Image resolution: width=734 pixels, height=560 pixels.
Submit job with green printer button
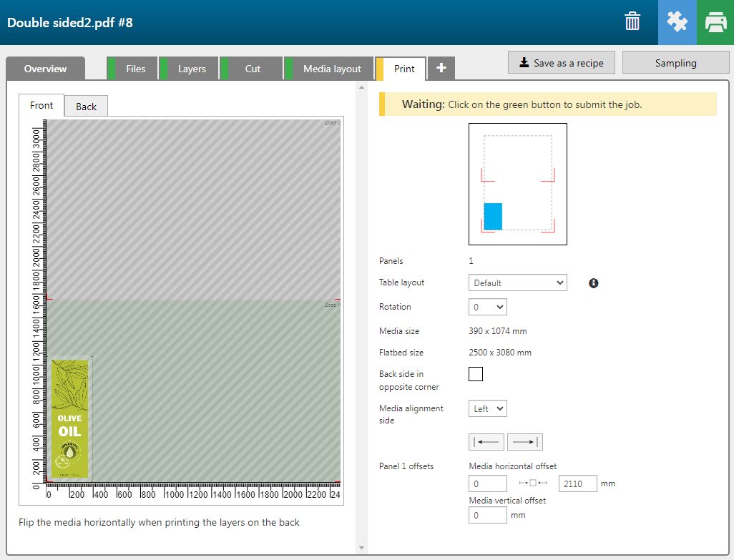pos(715,22)
